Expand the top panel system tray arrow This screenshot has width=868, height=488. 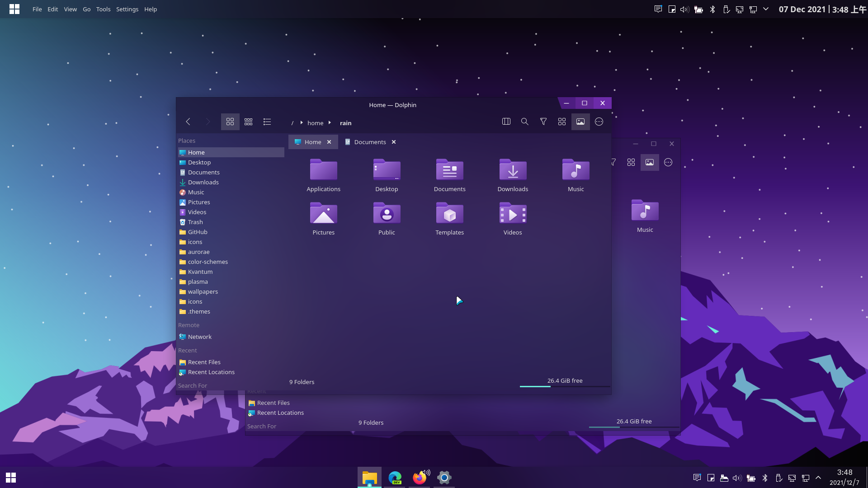(766, 9)
